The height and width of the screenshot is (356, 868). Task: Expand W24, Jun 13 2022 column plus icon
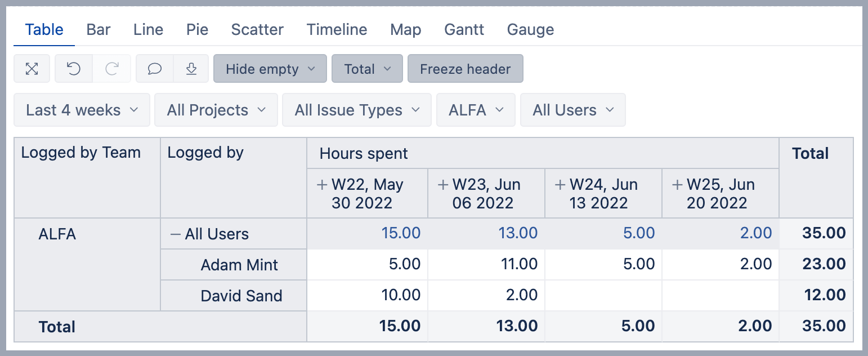pos(561,185)
